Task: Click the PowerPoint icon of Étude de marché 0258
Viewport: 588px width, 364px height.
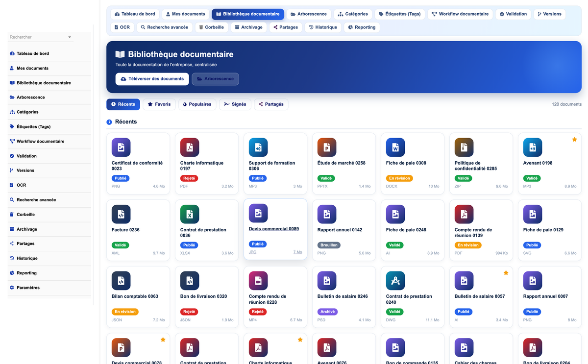Action: pyautogui.click(x=327, y=147)
